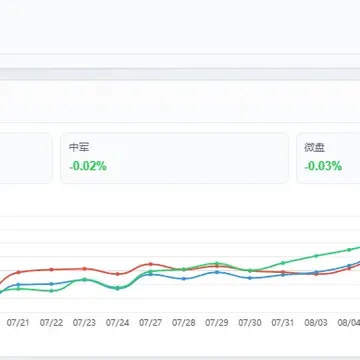Click the 07/21 date label on the axis

click(x=18, y=323)
